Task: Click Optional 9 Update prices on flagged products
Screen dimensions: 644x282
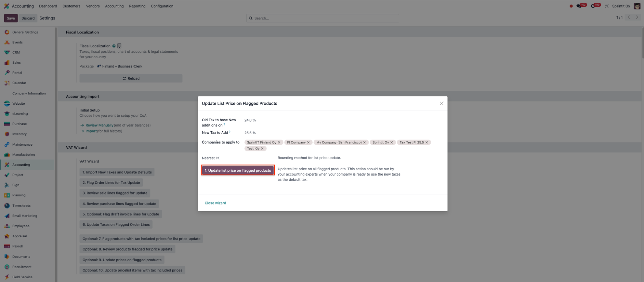Action: click(122, 260)
